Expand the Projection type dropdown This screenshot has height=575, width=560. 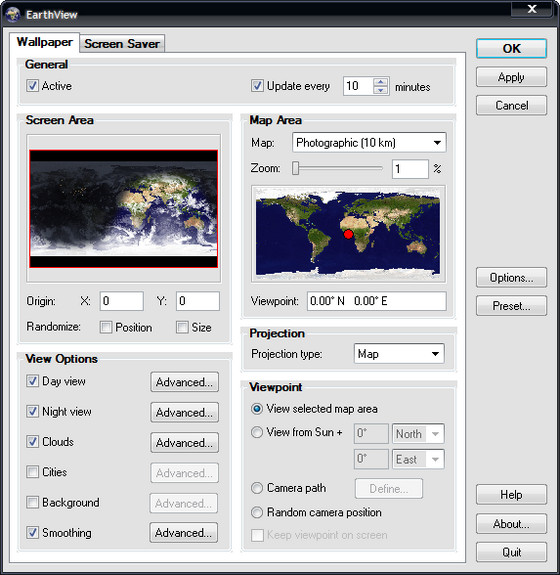click(x=399, y=354)
